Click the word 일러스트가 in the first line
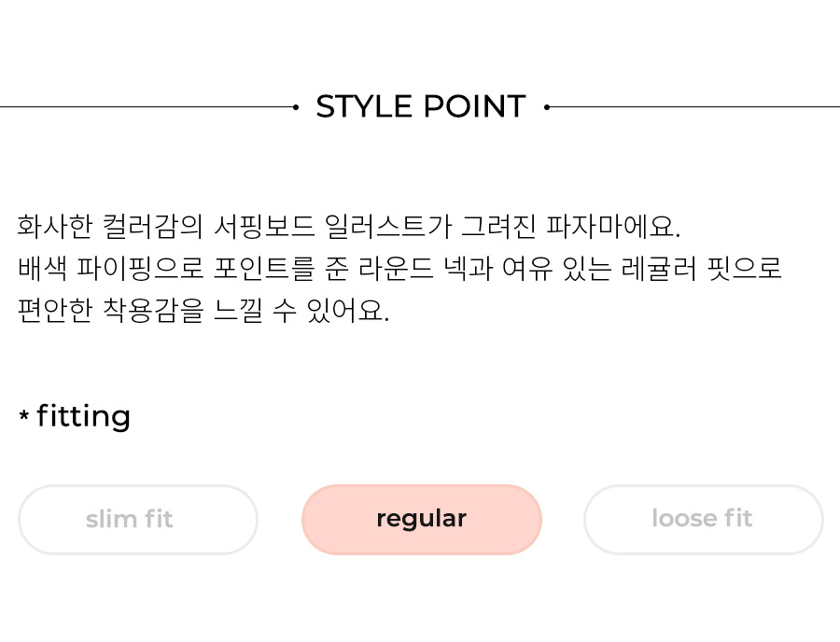This screenshot has width=840, height=642. tap(388, 226)
